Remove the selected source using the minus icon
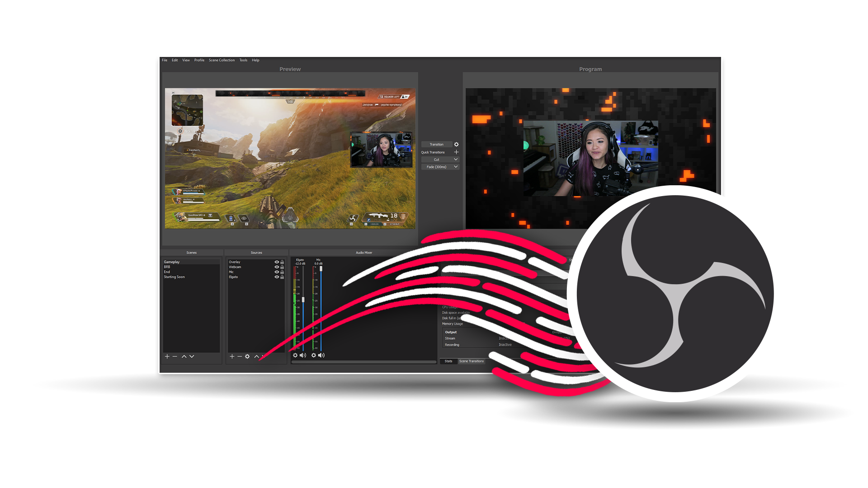Viewport: 868px width, 488px height. click(240, 357)
